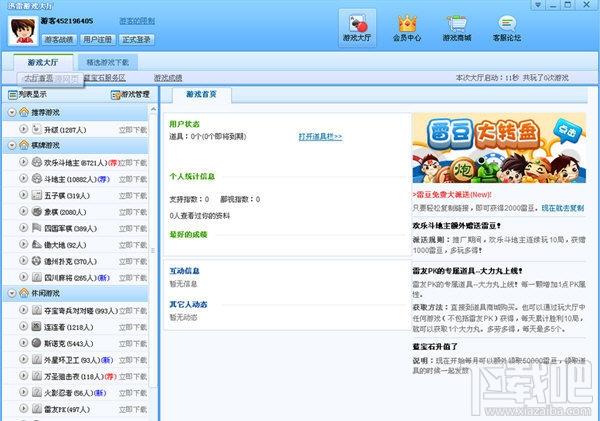This screenshot has width=600, height=421.
Task: Click play icon beside 五子棋
Action: click(24, 195)
